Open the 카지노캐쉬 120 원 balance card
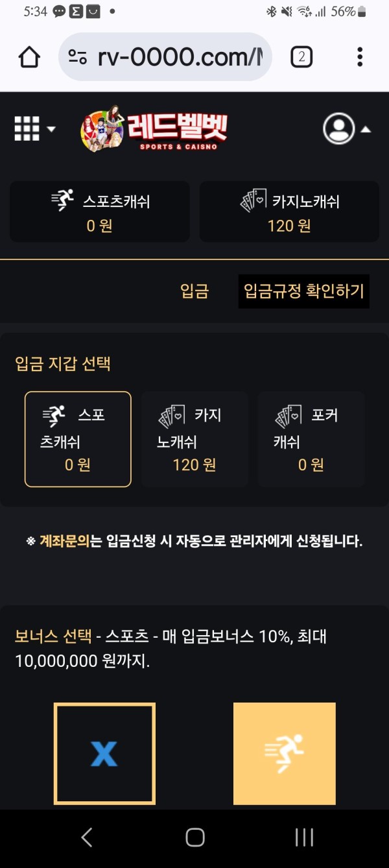Viewport: 389px width, 868px height. click(289, 211)
